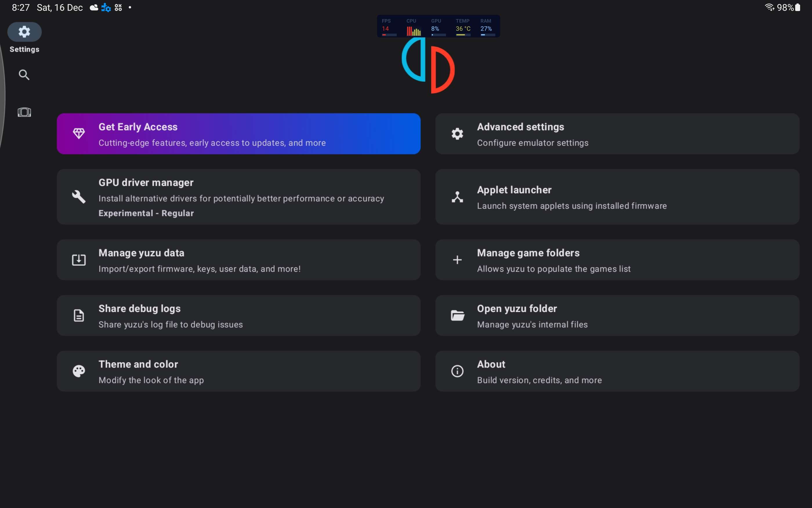Click the wrench icon for GPU drivers
Viewport: 812px width, 508px height.
click(79, 197)
